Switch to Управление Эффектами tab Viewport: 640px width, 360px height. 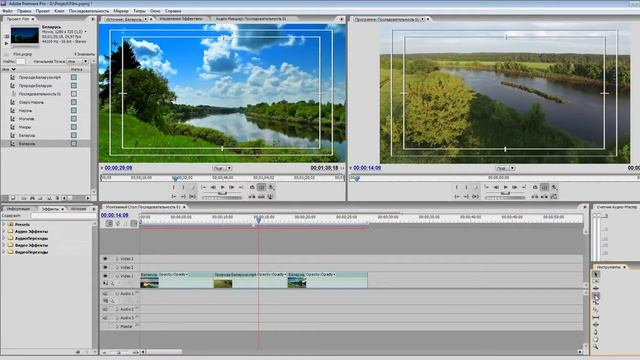[x=181, y=19]
